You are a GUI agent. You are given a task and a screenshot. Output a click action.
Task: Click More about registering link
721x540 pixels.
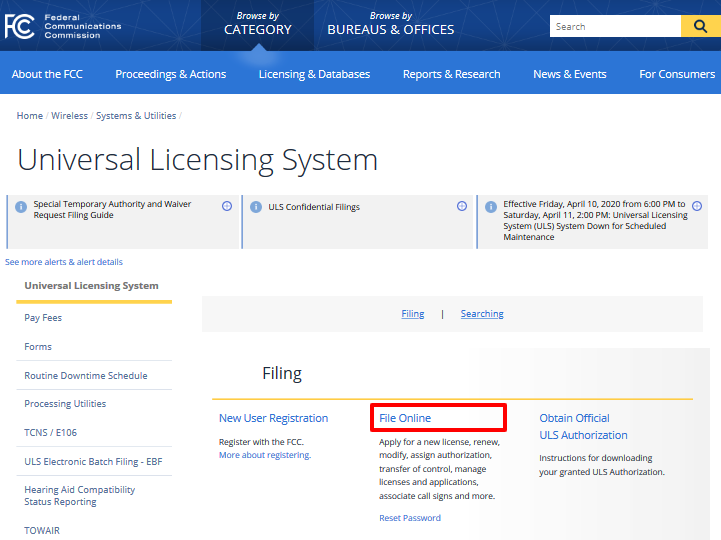[x=265, y=455]
